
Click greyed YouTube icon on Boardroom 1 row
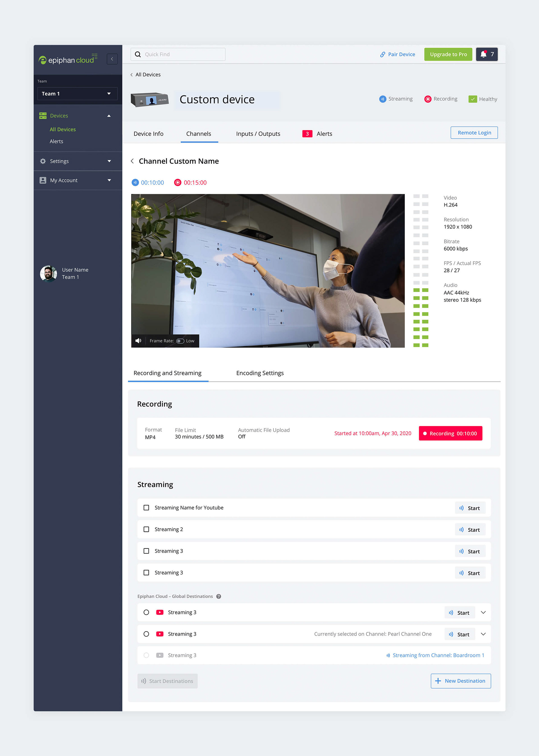click(160, 655)
